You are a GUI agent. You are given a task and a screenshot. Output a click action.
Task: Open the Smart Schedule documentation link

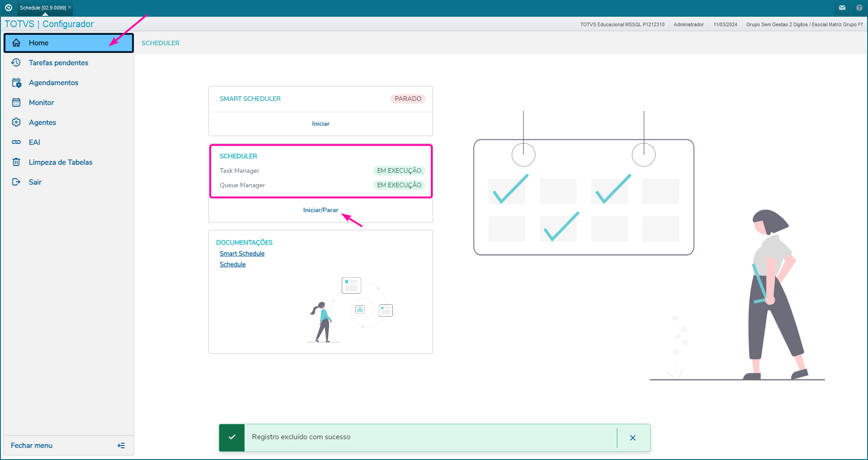[242, 254]
